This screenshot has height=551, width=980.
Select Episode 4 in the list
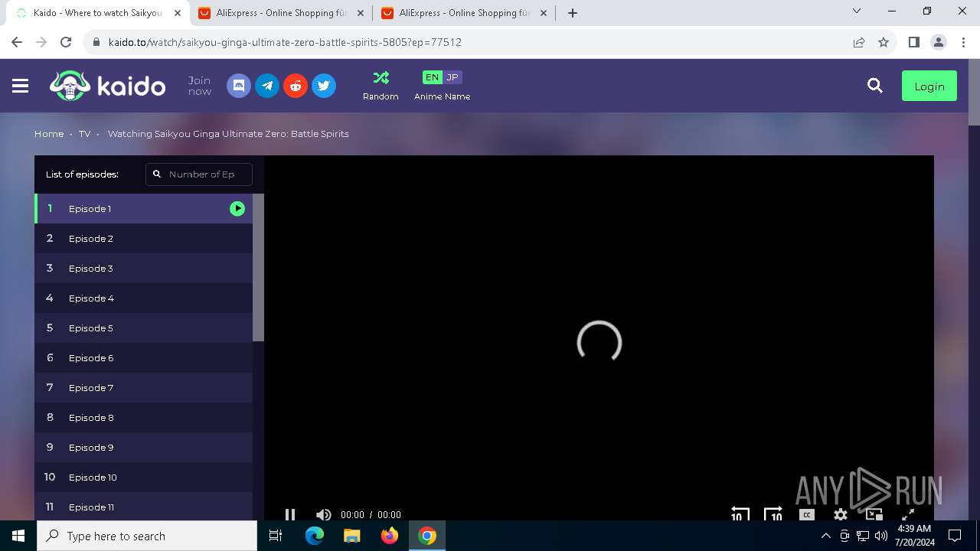[143, 298]
